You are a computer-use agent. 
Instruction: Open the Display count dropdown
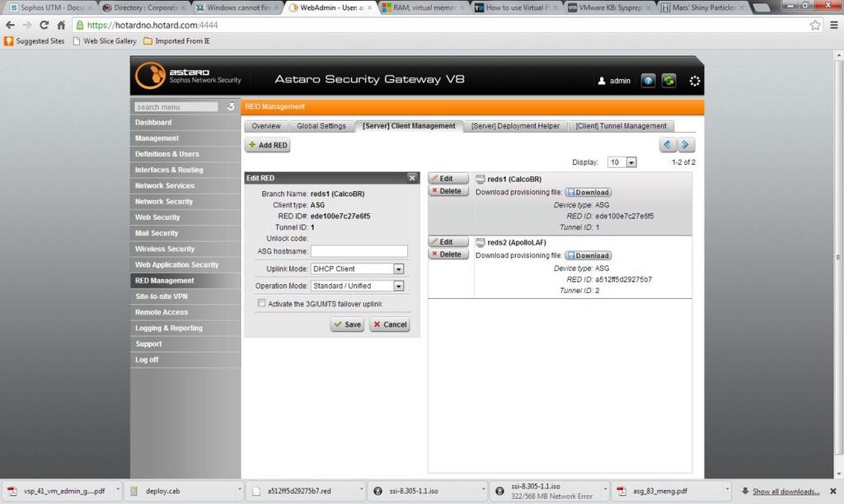pos(631,162)
